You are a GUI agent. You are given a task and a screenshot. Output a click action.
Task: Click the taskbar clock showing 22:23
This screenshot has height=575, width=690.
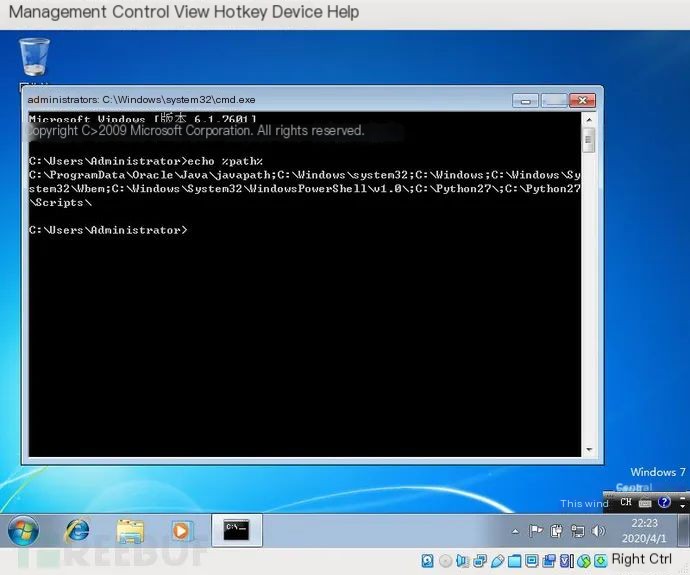[644, 531]
